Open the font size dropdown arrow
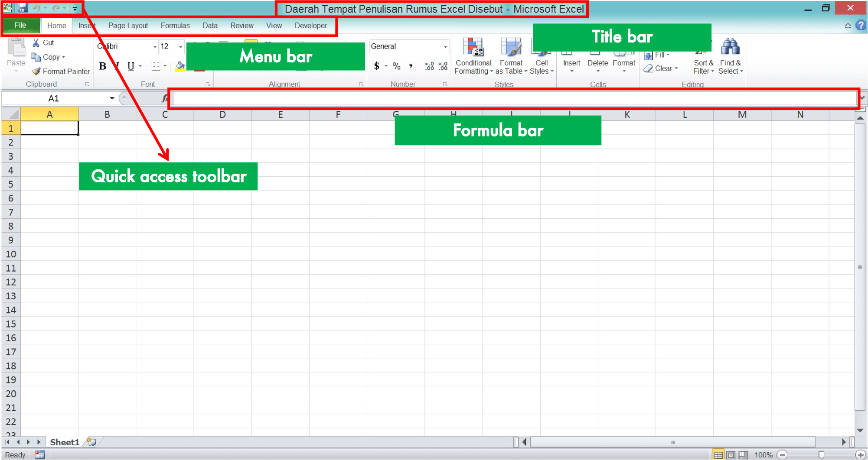Image resolution: width=868 pixels, height=460 pixels. point(181,46)
